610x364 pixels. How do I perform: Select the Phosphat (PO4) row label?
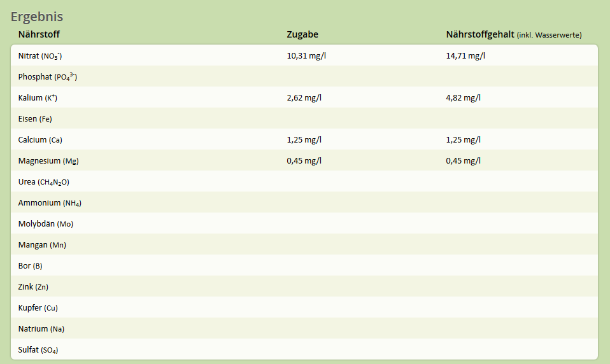48,76
